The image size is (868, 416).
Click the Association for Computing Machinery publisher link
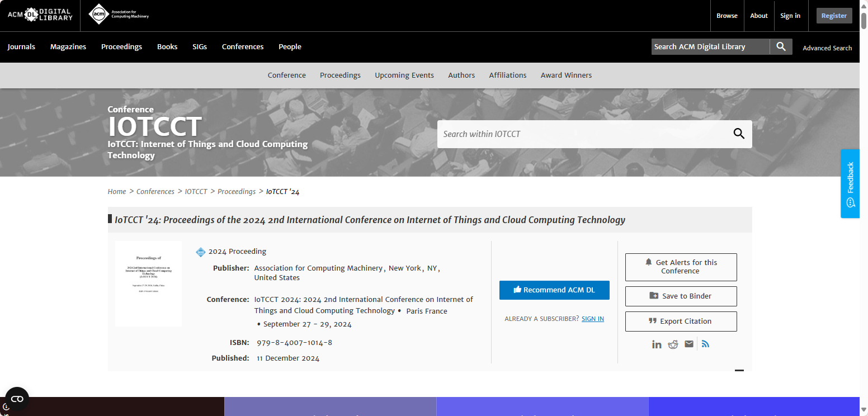(x=318, y=268)
